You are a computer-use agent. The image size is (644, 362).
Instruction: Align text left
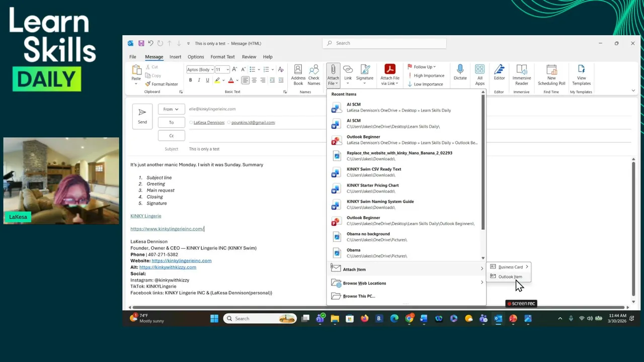click(x=245, y=80)
